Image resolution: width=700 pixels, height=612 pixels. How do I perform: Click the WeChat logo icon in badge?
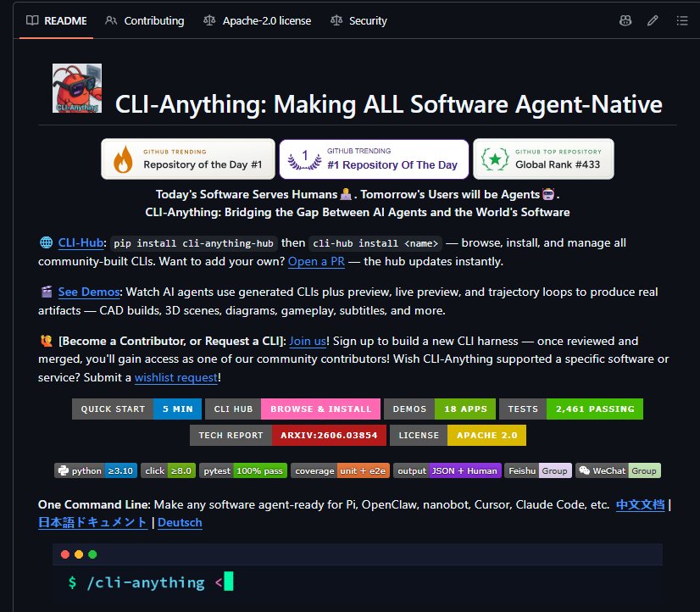[x=585, y=470]
